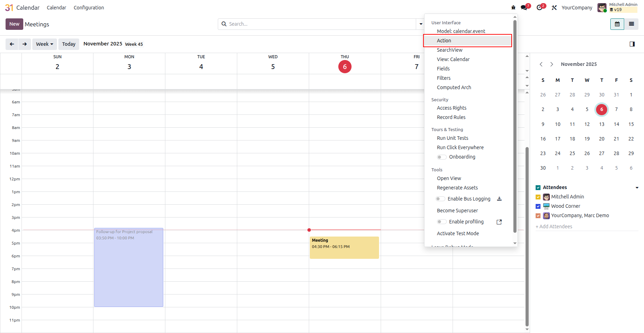Viewport: 644px width, 333px height.
Task: Toggle the side panel icon
Action: tap(632, 44)
